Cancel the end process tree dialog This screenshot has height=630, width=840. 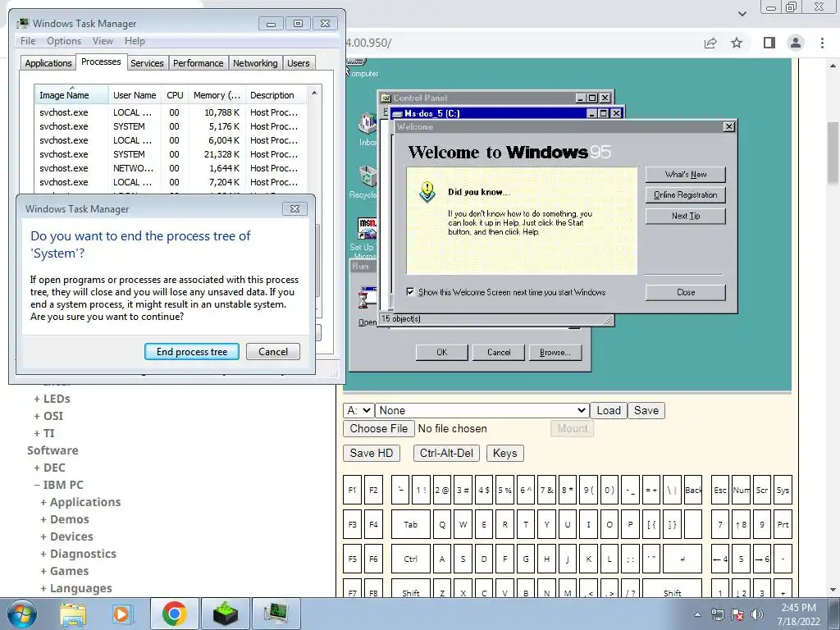(273, 352)
